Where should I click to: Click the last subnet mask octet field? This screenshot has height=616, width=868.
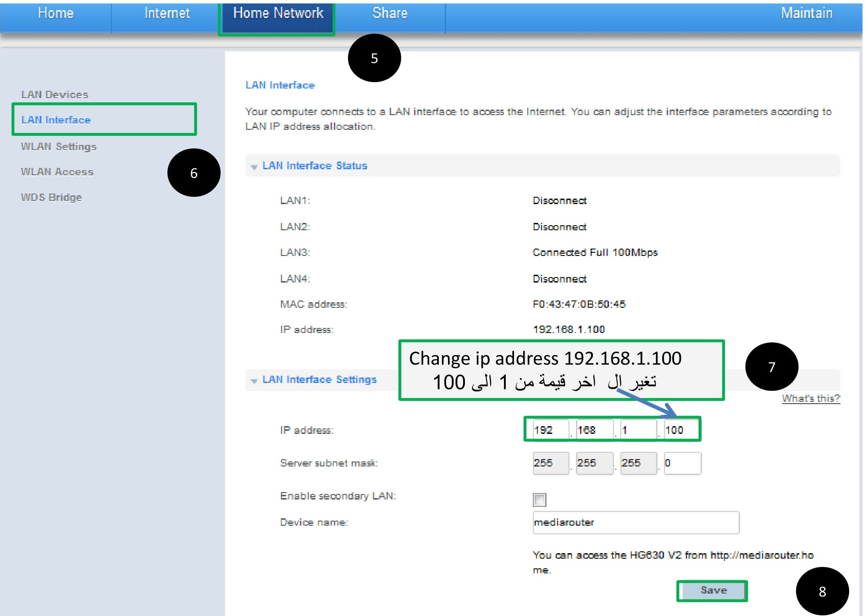(682, 463)
